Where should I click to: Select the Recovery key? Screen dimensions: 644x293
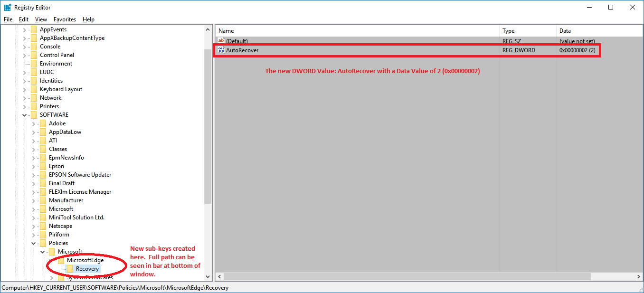pos(87,269)
